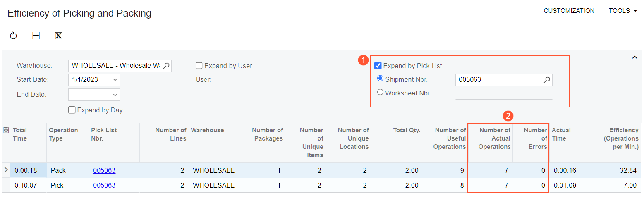Click the Refresh icon in toolbar
Screen dimensions: 644x205
click(13, 36)
